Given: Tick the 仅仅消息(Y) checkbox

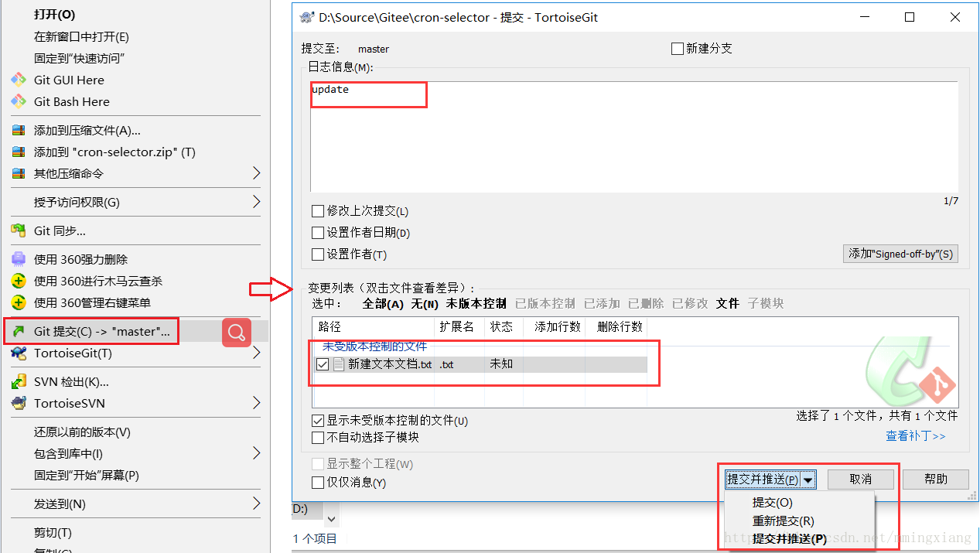Looking at the screenshot, I should 317,483.
